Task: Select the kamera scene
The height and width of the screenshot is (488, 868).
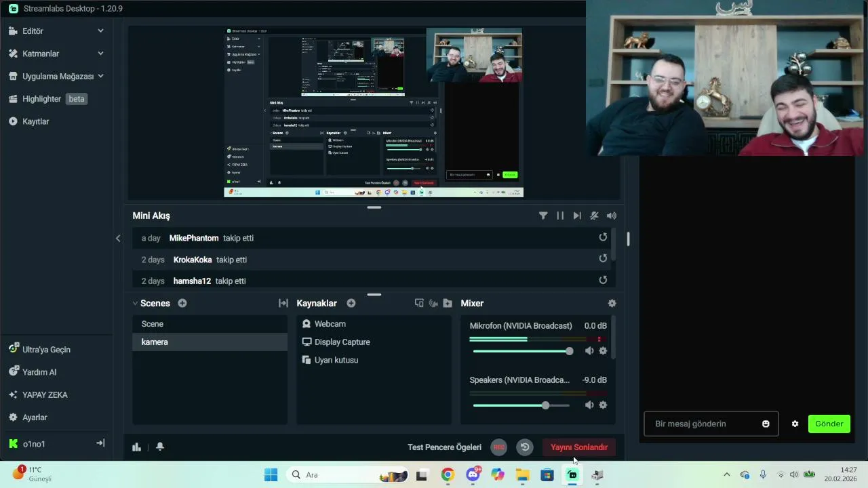Action: 210,342
